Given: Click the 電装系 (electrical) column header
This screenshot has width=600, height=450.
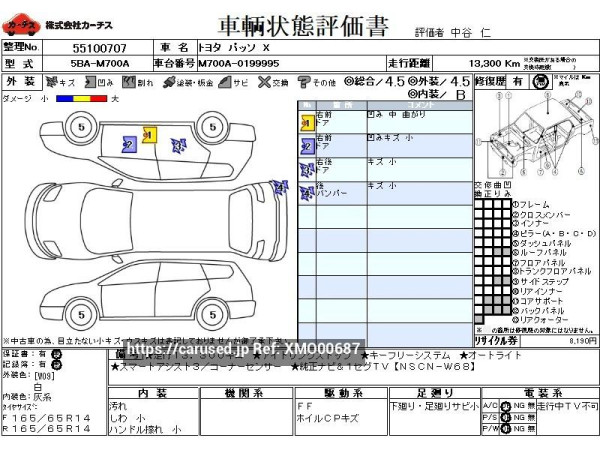Looking at the screenshot, I should pos(547,393).
